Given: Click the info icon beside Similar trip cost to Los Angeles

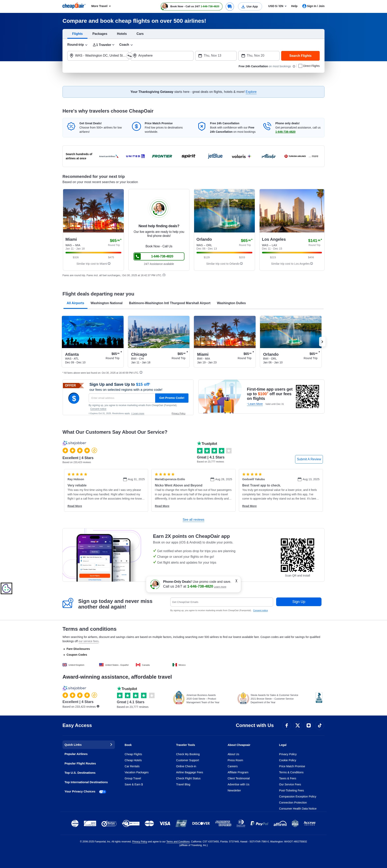Looking at the screenshot, I should point(311,263).
